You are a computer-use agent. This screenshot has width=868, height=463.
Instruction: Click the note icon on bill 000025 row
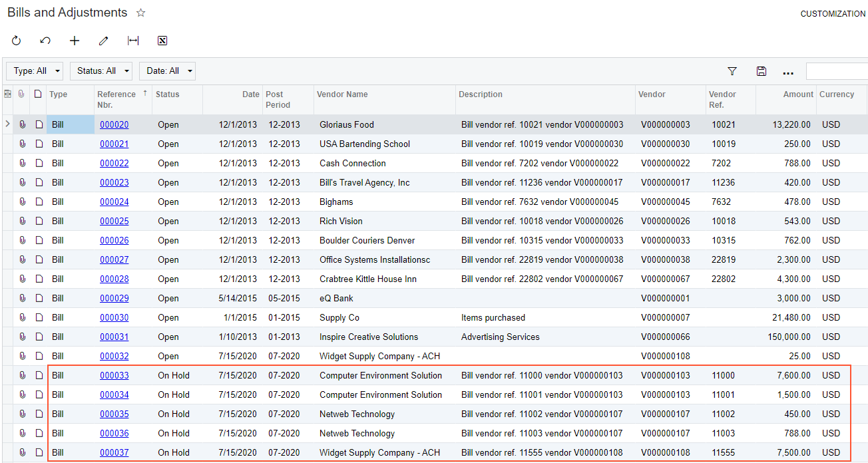point(39,221)
